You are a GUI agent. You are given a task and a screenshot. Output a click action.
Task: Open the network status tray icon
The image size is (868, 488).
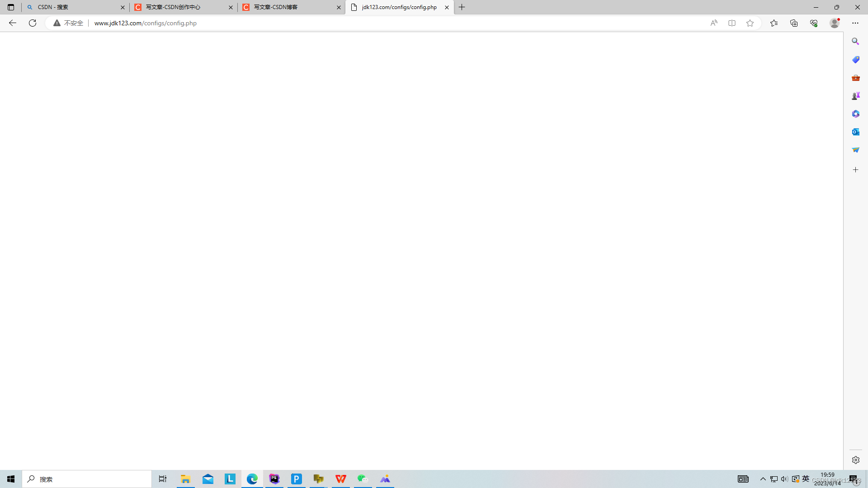774,479
